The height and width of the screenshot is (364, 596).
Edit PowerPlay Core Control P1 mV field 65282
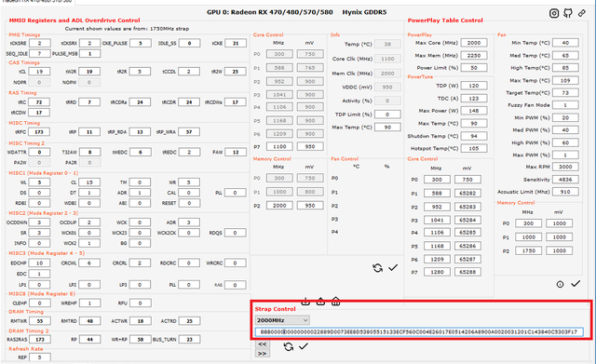[x=467, y=193]
